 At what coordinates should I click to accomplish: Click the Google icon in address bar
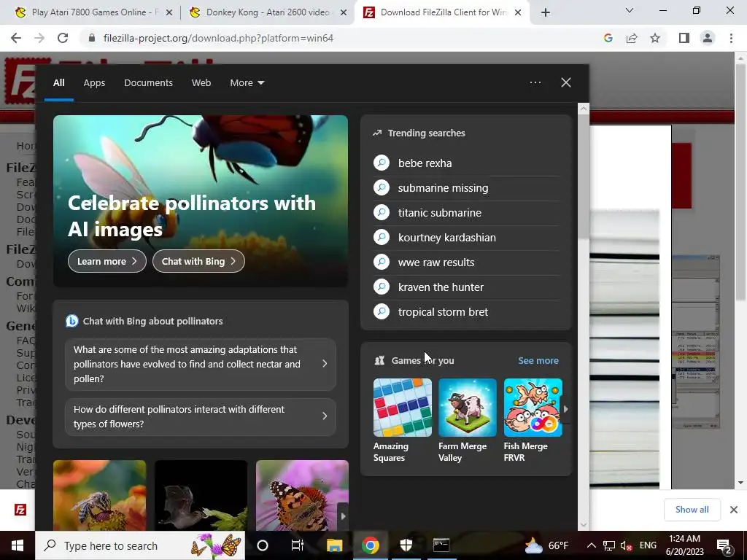[x=608, y=38]
